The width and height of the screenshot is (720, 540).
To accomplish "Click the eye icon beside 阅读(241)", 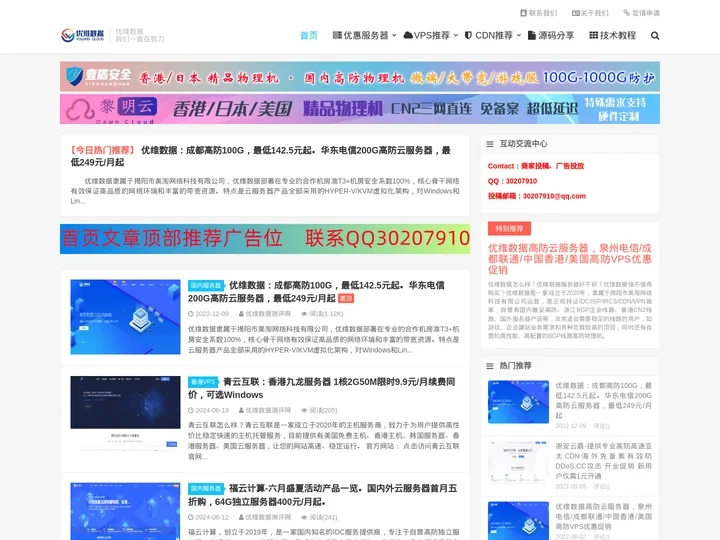I will [304, 517].
